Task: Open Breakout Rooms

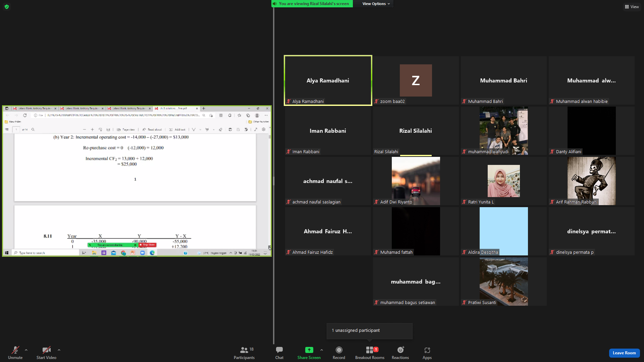Action: pyautogui.click(x=370, y=353)
